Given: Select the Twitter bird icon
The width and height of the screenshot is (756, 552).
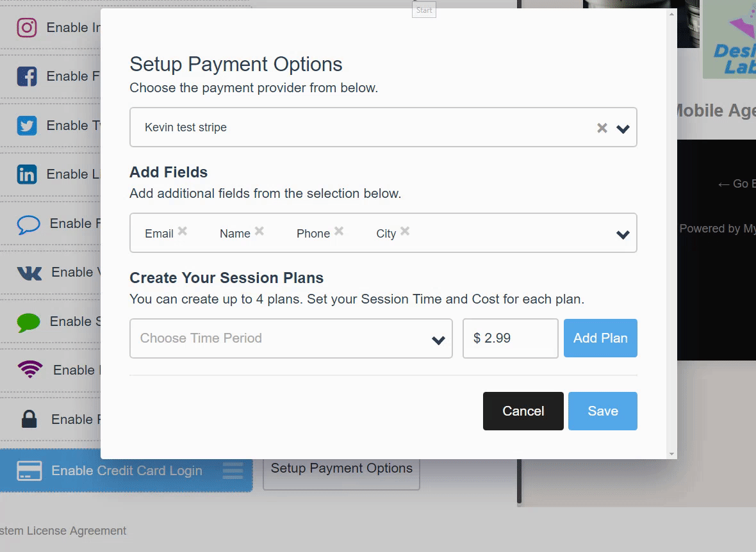Looking at the screenshot, I should [x=27, y=126].
